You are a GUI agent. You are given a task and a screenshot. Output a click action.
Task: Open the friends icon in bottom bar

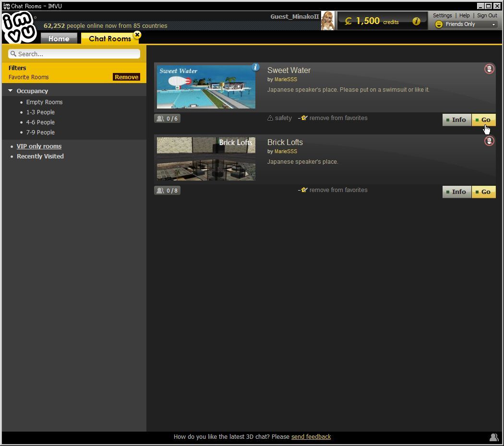point(494,437)
